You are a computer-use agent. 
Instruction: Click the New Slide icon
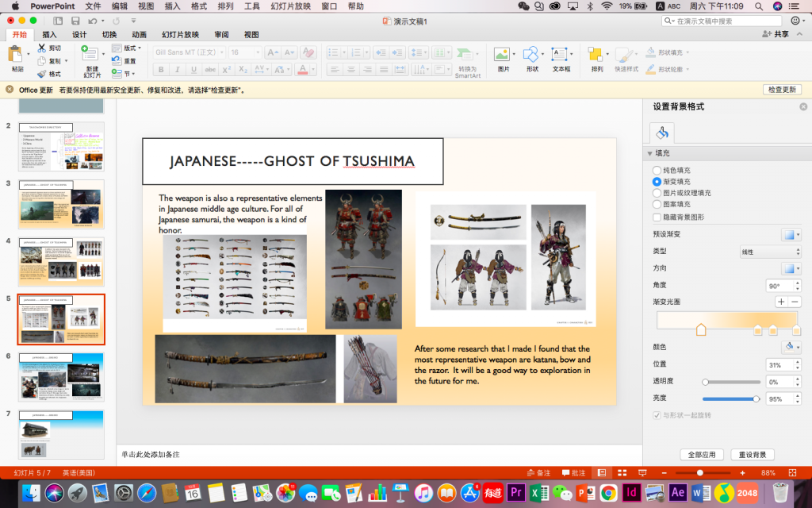click(90, 54)
